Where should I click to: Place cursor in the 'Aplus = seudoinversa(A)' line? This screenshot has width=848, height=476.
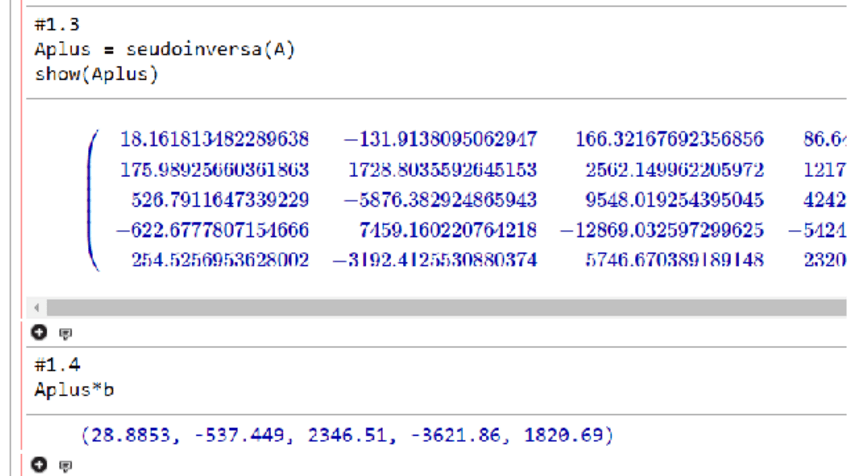(x=165, y=50)
